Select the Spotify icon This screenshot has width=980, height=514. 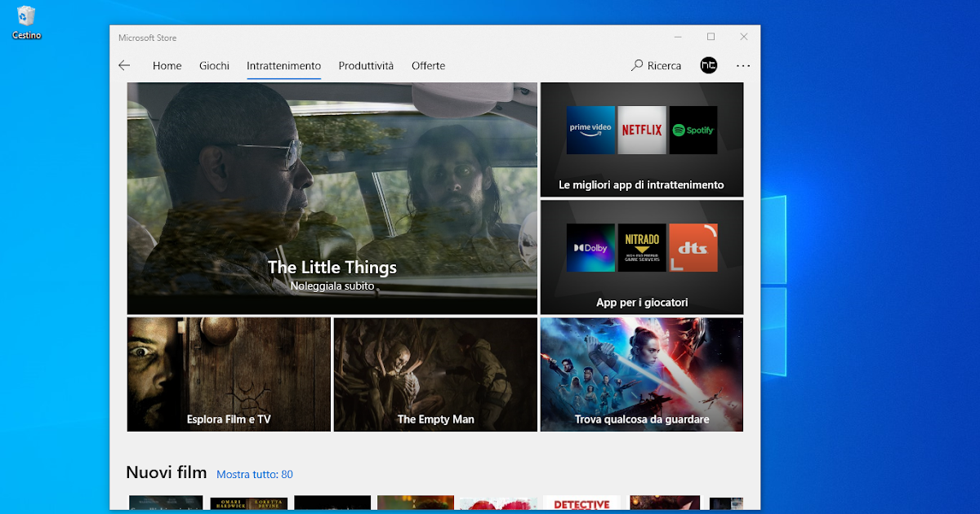693,130
